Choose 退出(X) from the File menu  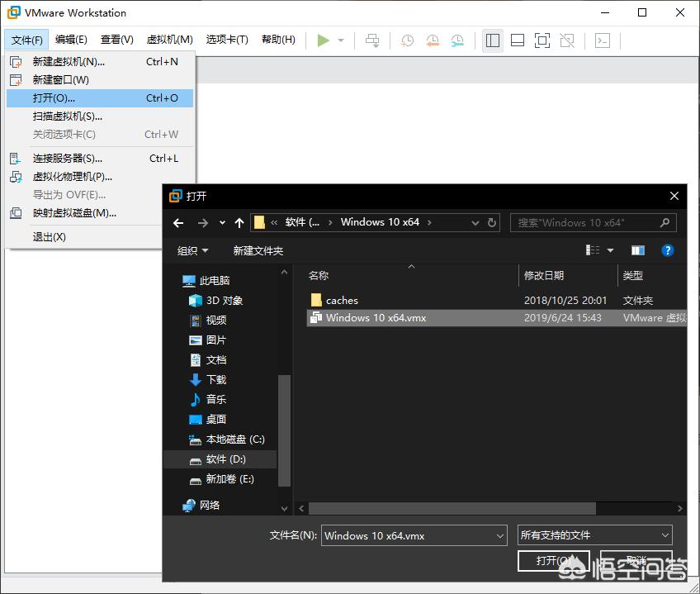click(x=85, y=237)
